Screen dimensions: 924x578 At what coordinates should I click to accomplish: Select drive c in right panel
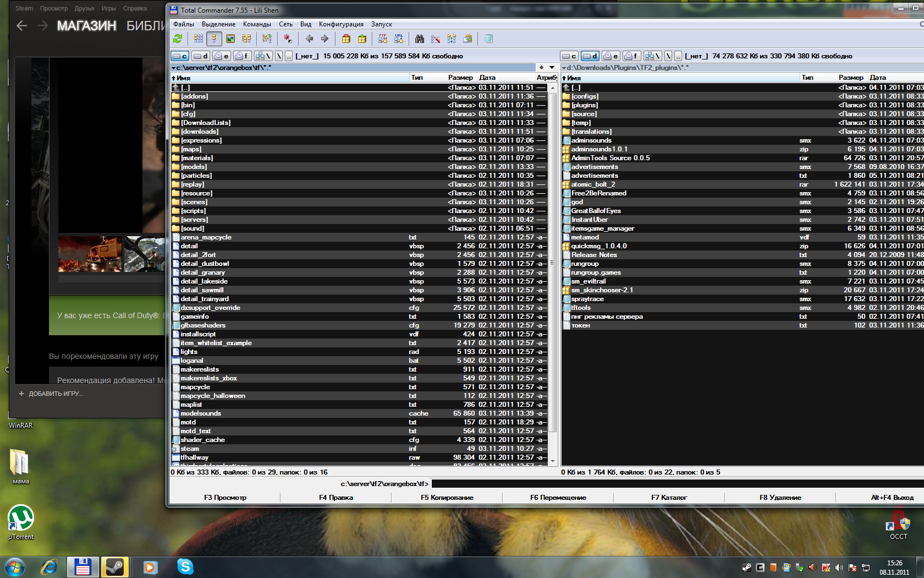[x=569, y=56]
